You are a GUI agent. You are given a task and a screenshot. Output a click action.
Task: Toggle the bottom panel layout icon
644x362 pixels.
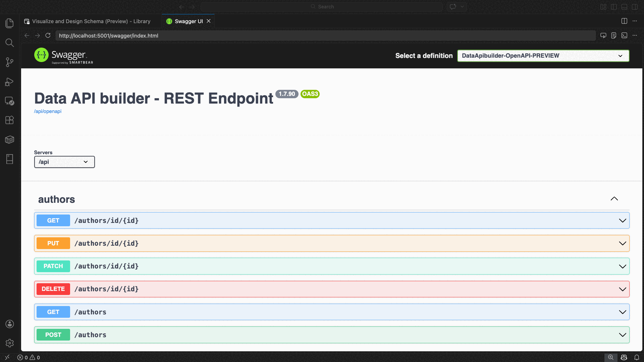(x=624, y=7)
